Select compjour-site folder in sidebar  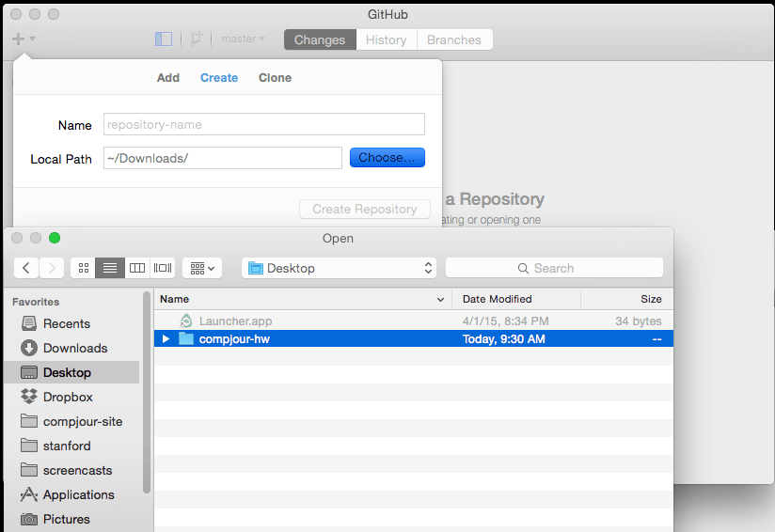point(71,421)
